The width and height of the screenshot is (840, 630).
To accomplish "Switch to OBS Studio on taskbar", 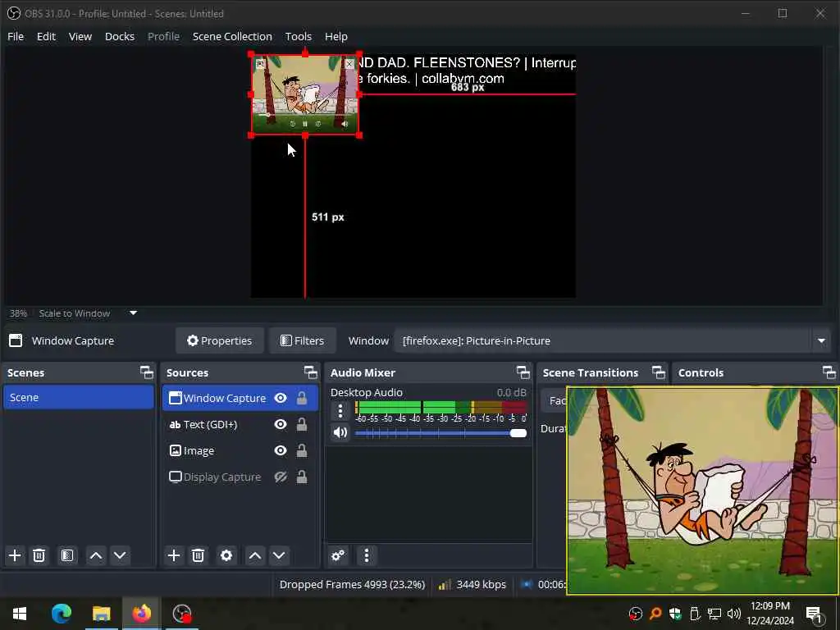I will pyautogui.click(x=182, y=614).
